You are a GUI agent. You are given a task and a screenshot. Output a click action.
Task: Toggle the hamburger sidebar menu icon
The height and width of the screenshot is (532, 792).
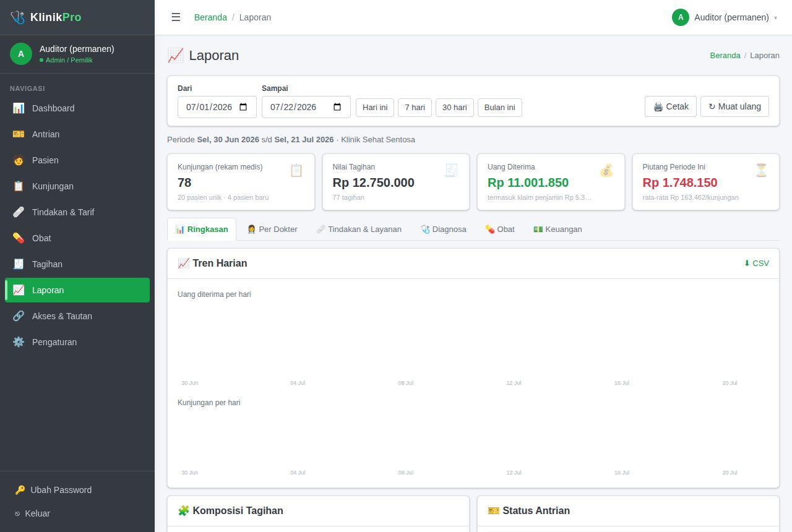(x=176, y=17)
